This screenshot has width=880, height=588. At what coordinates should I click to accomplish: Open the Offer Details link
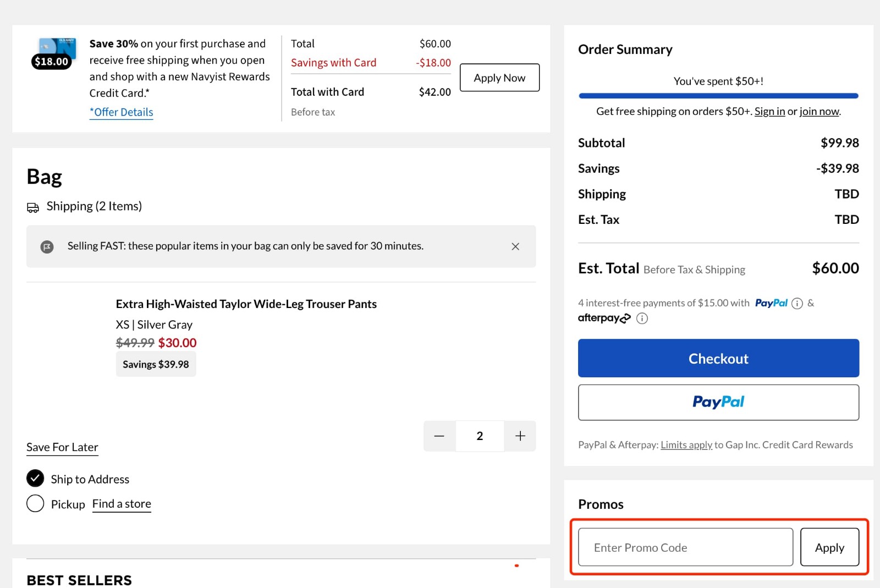pos(121,112)
